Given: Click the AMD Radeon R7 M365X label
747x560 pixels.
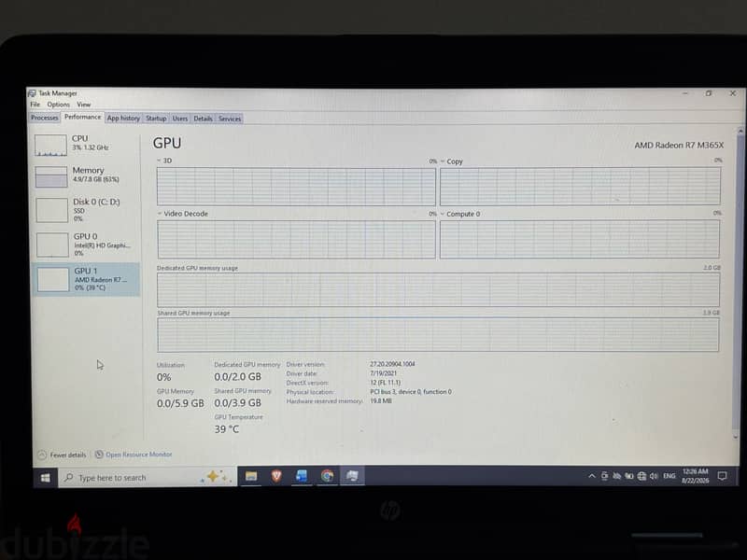Looking at the screenshot, I should pos(679,146).
